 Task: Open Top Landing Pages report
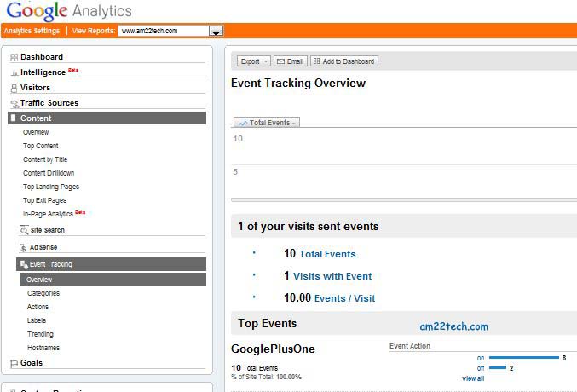[51, 187]
